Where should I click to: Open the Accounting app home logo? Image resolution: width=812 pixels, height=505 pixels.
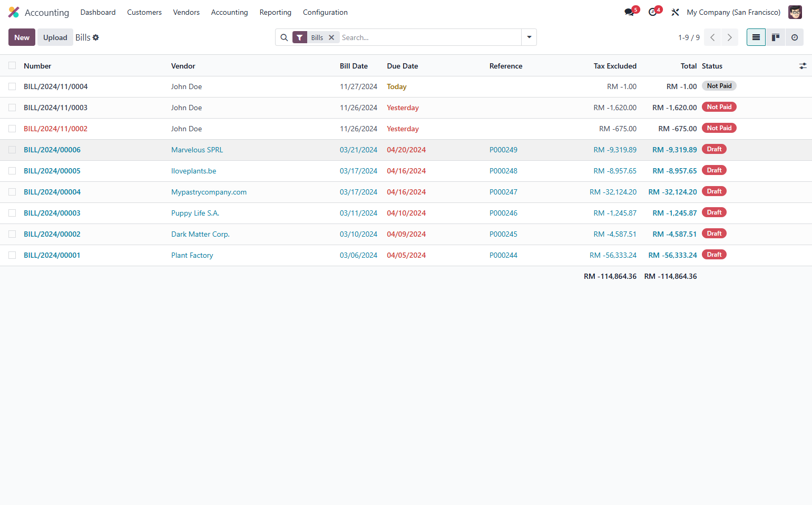coord(14,12)
